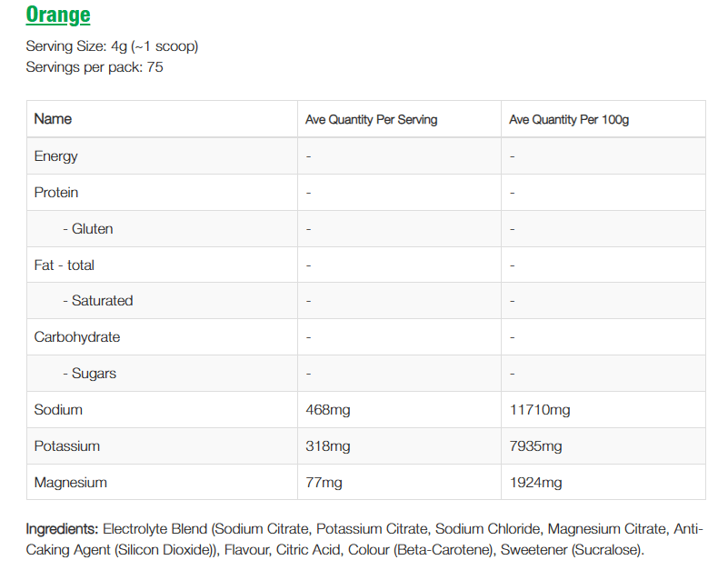728x580 pixels.
Task: Click the Saturated sub-row label
Action: 98,301
